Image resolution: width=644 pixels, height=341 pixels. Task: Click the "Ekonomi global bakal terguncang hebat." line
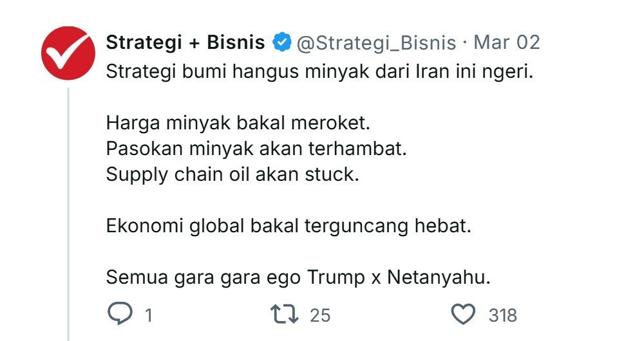pos(289,226)
